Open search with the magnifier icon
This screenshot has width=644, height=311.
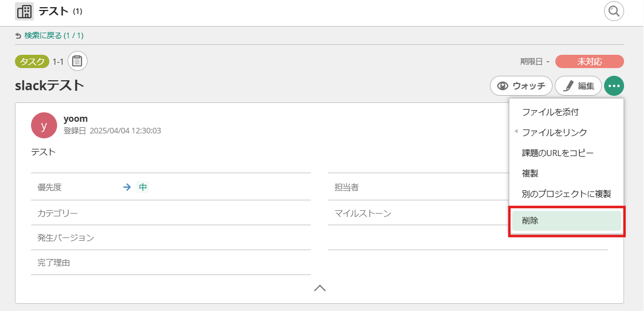[x=614, y=11]
